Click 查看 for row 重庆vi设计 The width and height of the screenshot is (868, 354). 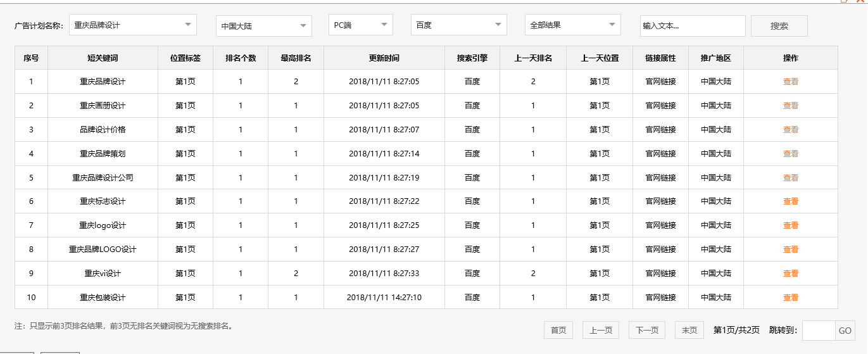pyautogui.click(x=791, y=274)
